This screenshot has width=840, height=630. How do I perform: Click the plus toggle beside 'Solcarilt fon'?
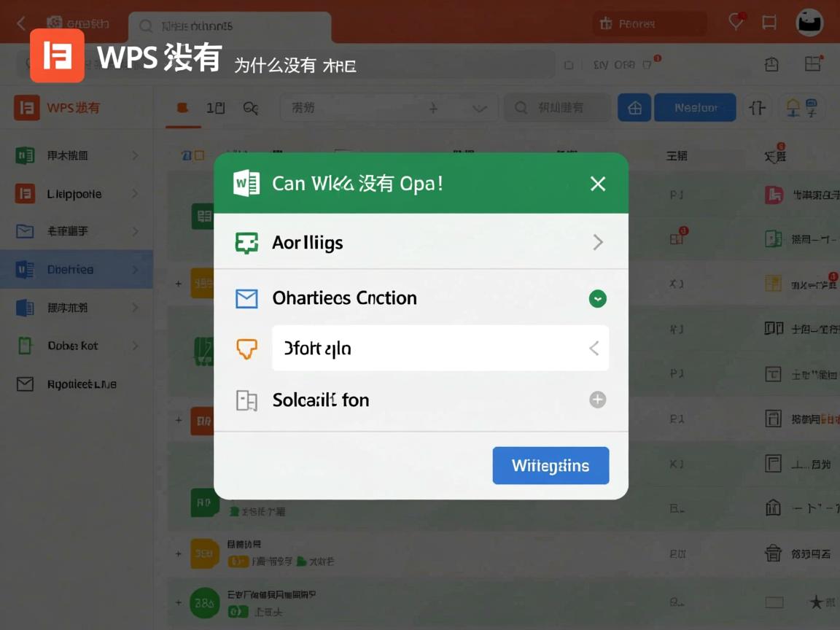coord(597,400)
